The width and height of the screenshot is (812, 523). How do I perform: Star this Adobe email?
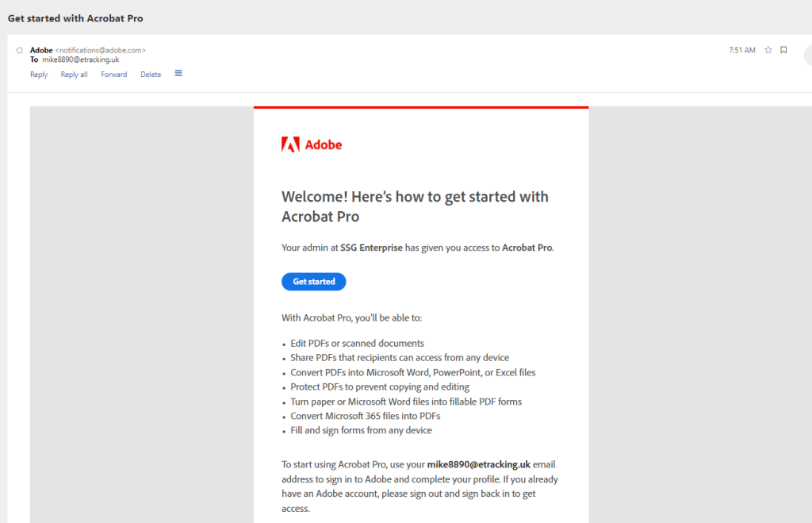click(x=768, y=50)
